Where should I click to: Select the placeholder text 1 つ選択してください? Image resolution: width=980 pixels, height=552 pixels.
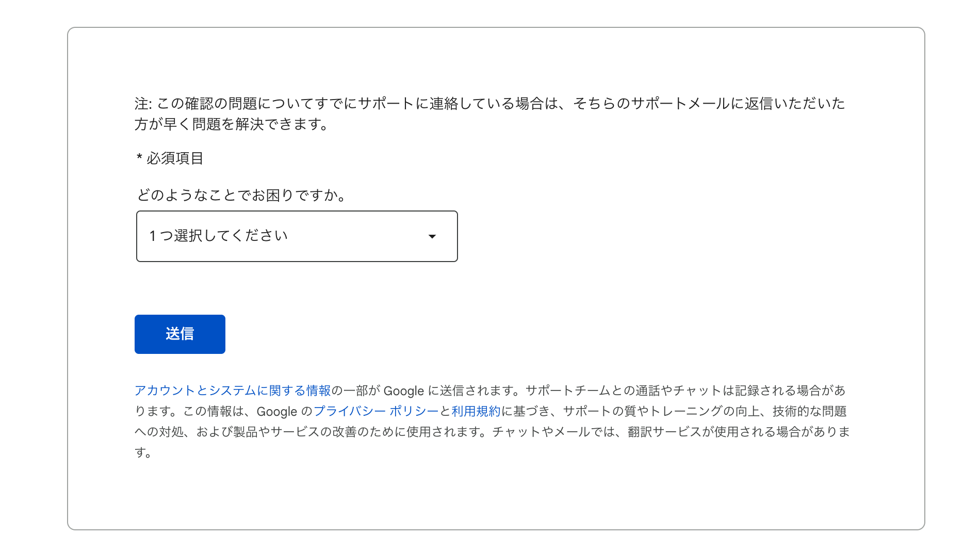219,236
